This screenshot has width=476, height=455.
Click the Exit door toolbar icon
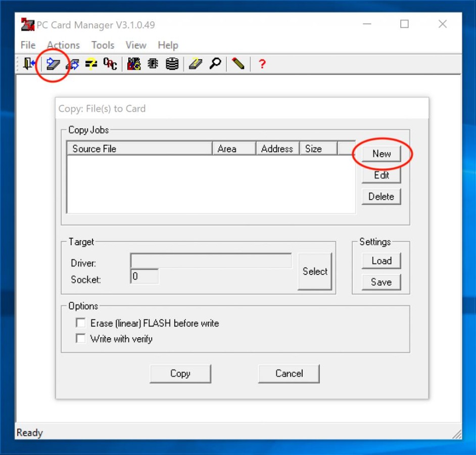tap(29, 64)
